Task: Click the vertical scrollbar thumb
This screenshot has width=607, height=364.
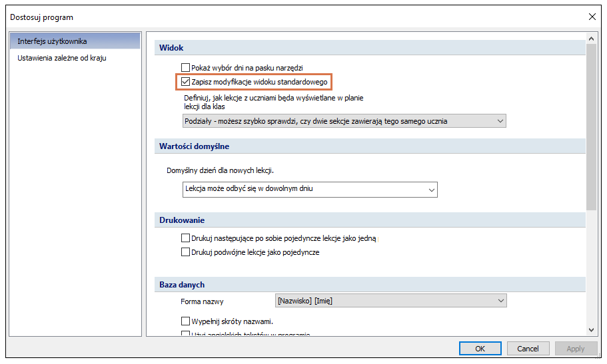Action: [591, 127]
